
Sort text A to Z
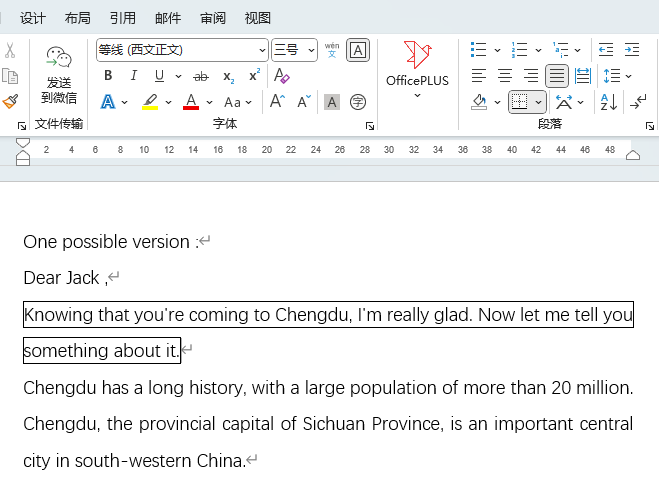pos(609,102)
